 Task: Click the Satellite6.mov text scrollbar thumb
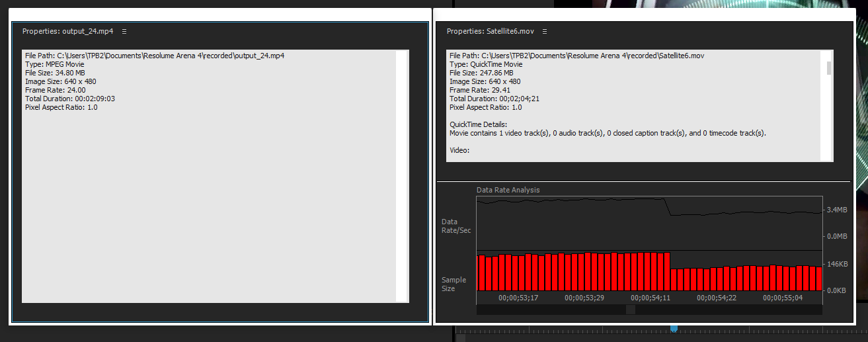[829, 68]
